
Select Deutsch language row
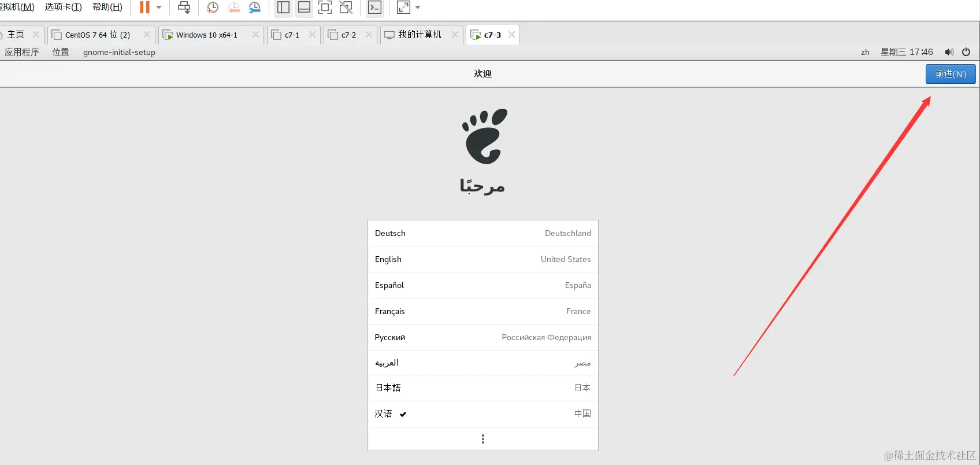[x=483, y=233]
